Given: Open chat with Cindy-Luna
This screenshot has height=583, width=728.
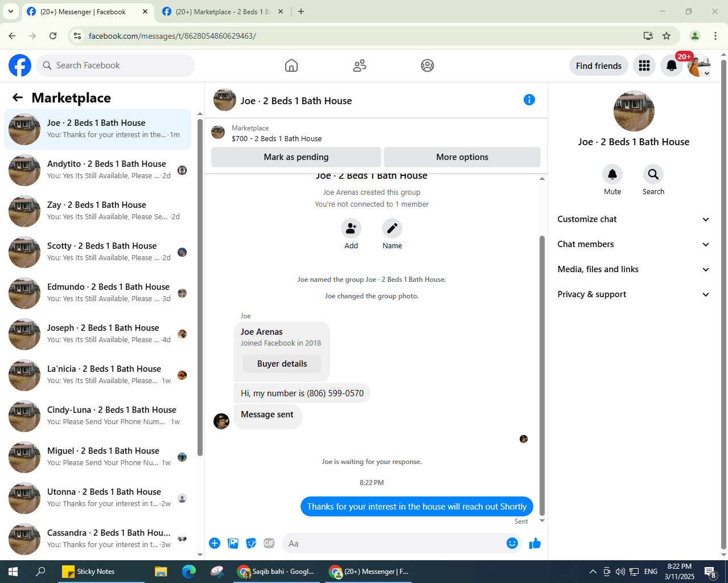Looking at the screenshot, I should point(98,416).
